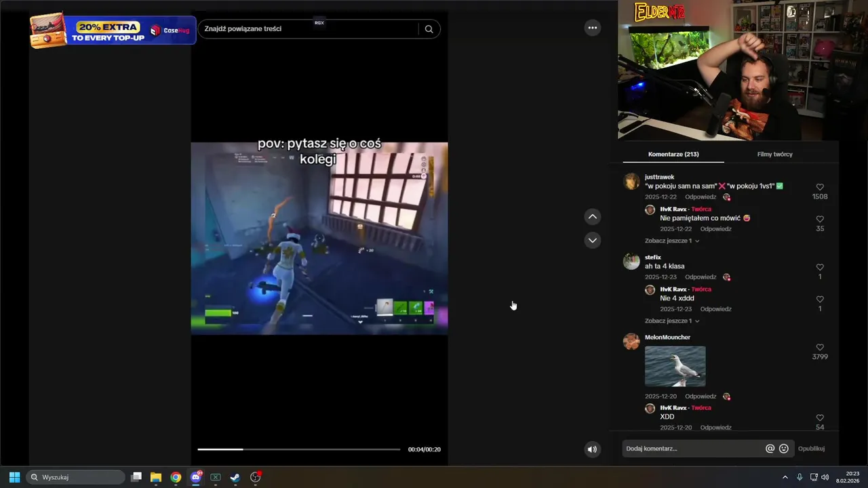Click HvK Ravx avatar beside 'XDD' reply

[650, 409]
